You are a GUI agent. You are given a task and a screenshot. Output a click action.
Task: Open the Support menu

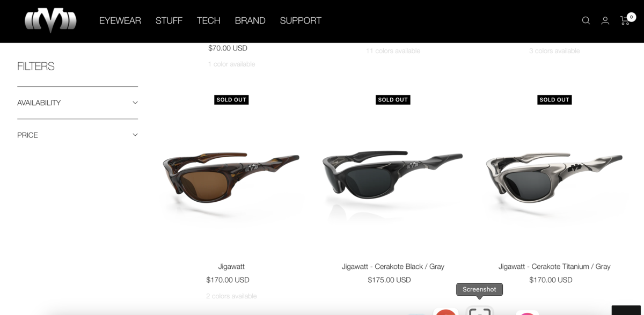[x=301, y=20]
